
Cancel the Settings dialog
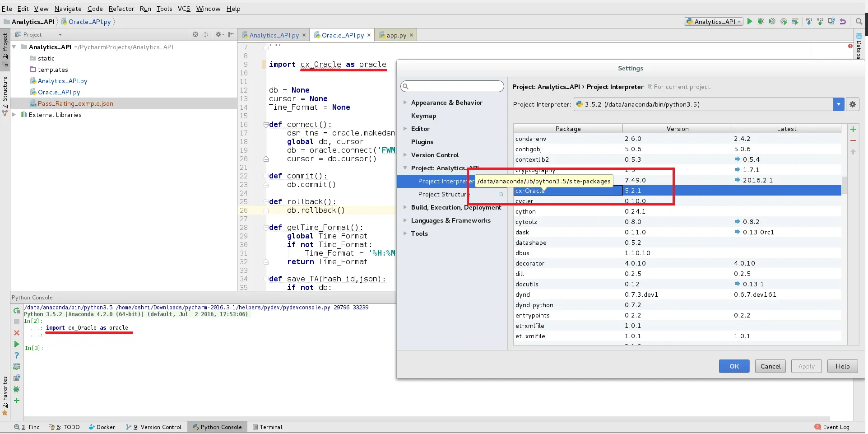point(770,366)
